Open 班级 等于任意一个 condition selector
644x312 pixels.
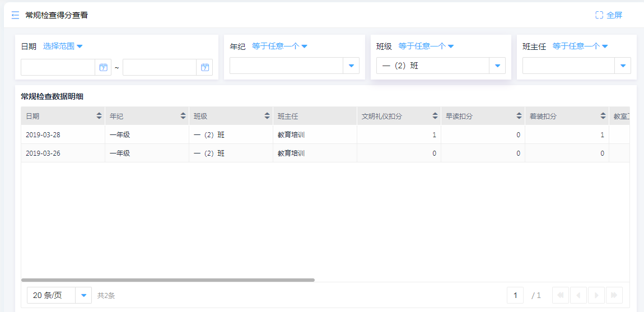[426, 46]
